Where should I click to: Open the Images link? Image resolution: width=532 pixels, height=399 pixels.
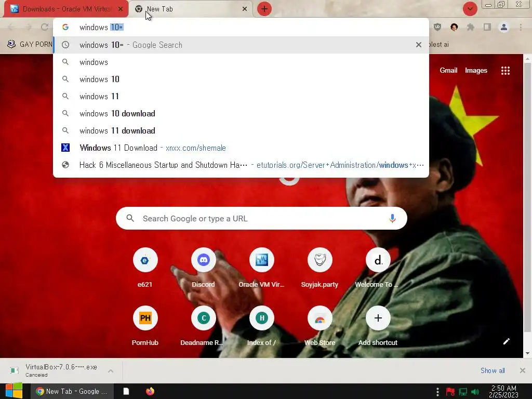476,70
